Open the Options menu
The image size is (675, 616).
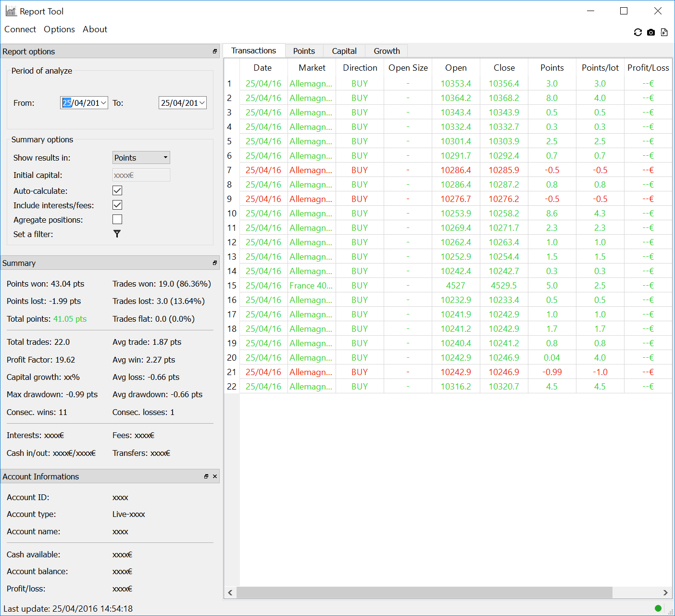tap(59, 29)
